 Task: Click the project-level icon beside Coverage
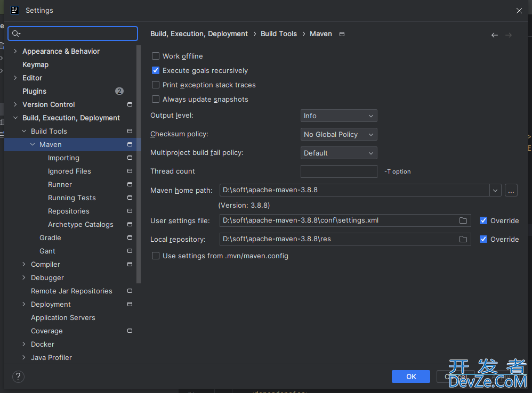(130, 331)
